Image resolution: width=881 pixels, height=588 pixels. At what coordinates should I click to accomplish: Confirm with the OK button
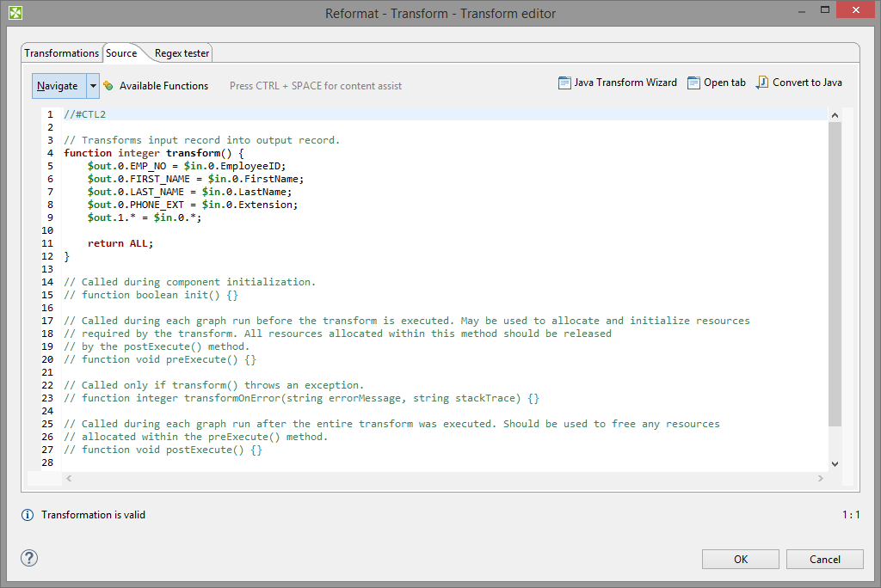pos(740,560)
